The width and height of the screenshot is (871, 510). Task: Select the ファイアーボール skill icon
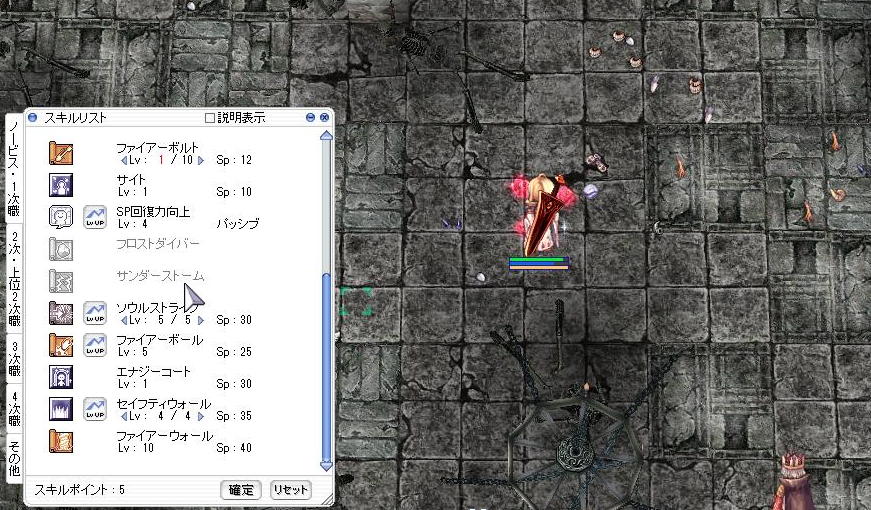[x=61, y=345]
